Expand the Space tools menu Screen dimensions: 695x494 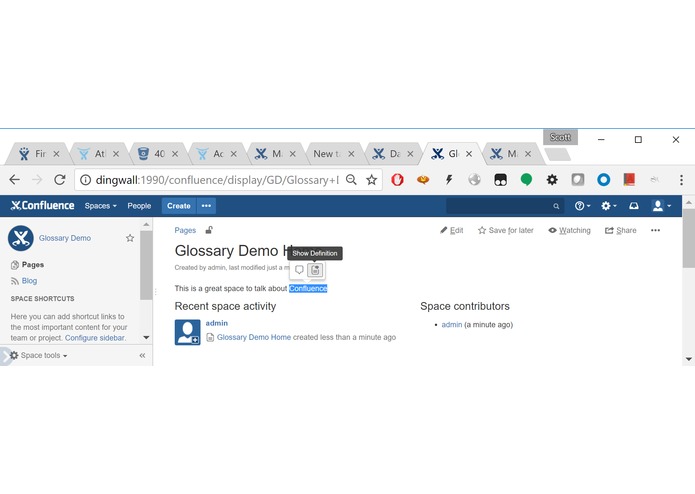(39, 355)
